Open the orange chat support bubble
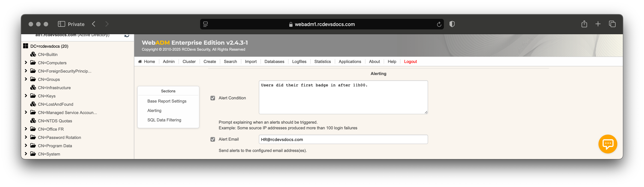 [608, 144]
